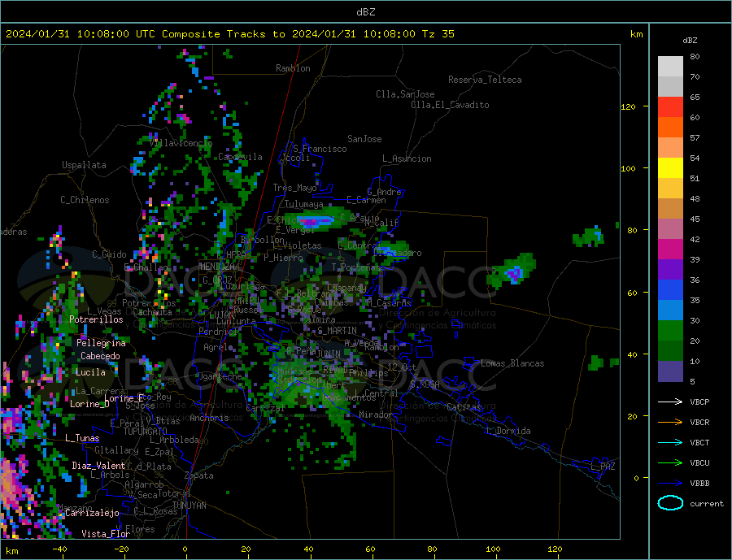
Task: Click the cyan VBCT arrow in legend
Action: 670,442
